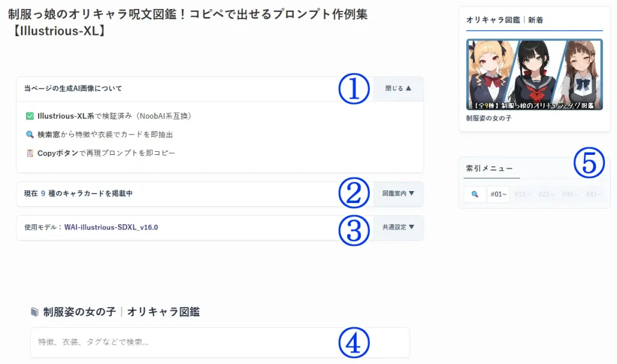Viewport: 617px width, 364px height.
Task: Click the オリキャラ図鑑|新着 sidebar heading
Action: coord(504,20)
